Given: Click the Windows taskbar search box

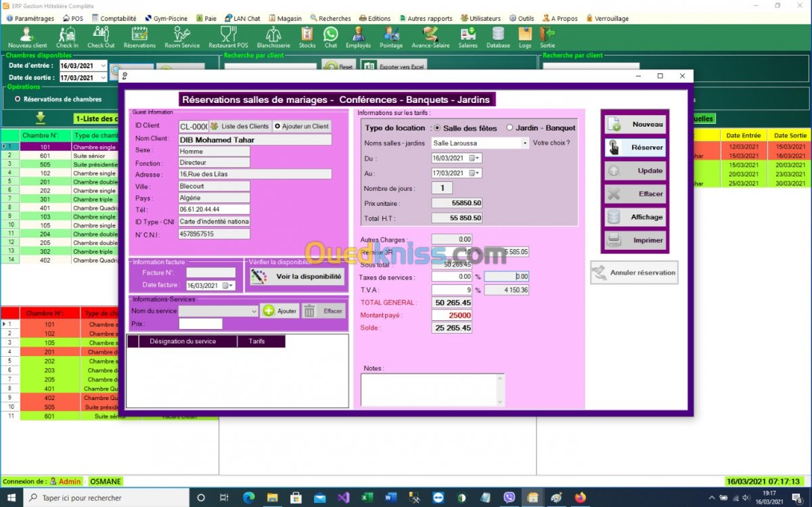Looking at the screenshot, I should pos(107,498).
